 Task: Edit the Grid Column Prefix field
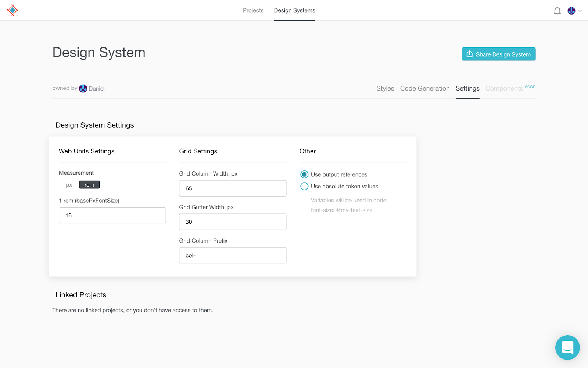click(233, 255)
